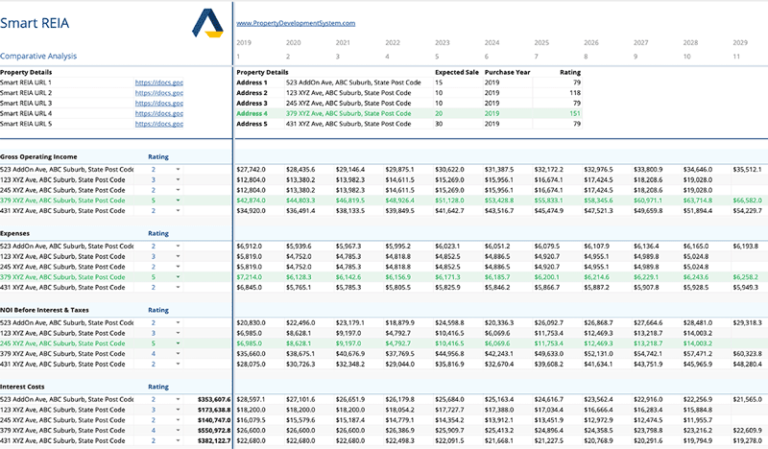Open Expenses rating dropdown for 431 XYZ Ave
This screenshot has height=449, width=768.
178,287
